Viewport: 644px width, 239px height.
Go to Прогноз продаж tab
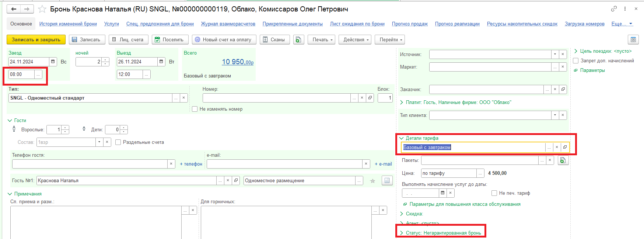pyautogui.click(x=410, y=24)
